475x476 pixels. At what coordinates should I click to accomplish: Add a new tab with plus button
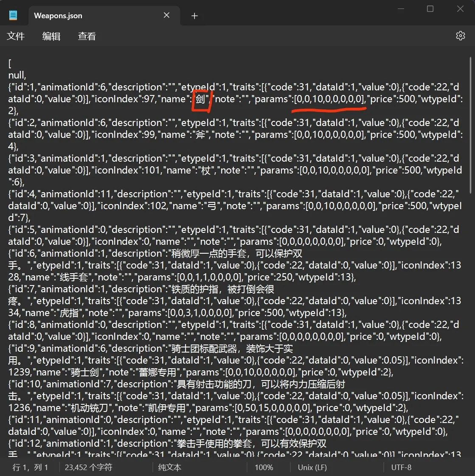tap(194, 16)
